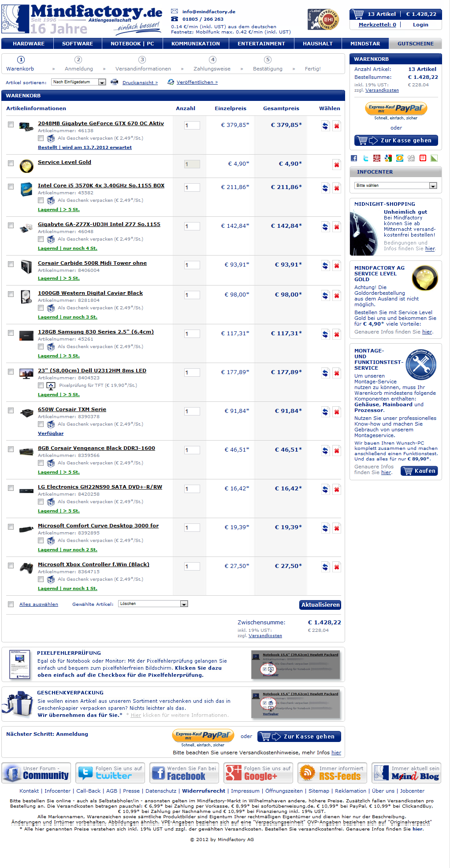
Task: Refresh quantity for GeForce GTX 670 row
Action: click(325, 126)
